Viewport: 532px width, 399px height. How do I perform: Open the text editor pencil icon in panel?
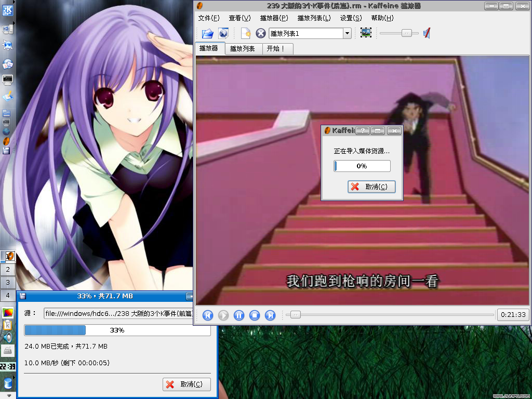[x=7, y=96]
